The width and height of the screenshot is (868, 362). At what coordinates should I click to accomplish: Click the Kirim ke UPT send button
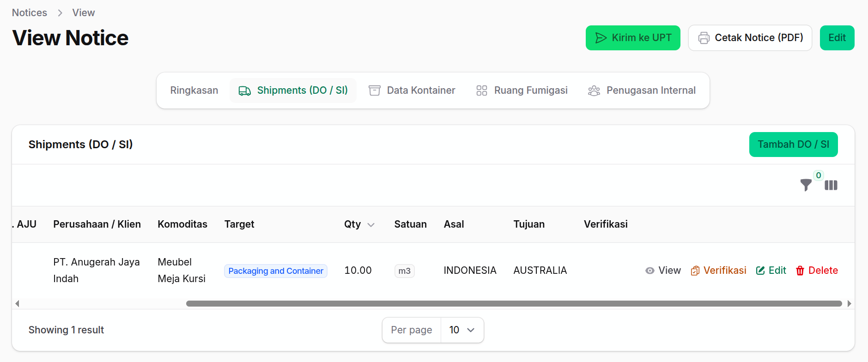tap(633, 38)
